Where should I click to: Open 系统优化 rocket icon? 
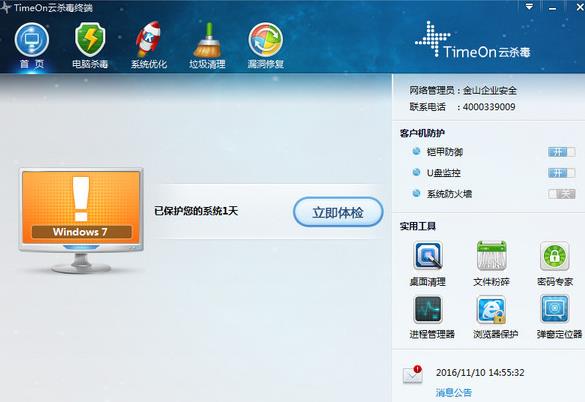point(148,39)
